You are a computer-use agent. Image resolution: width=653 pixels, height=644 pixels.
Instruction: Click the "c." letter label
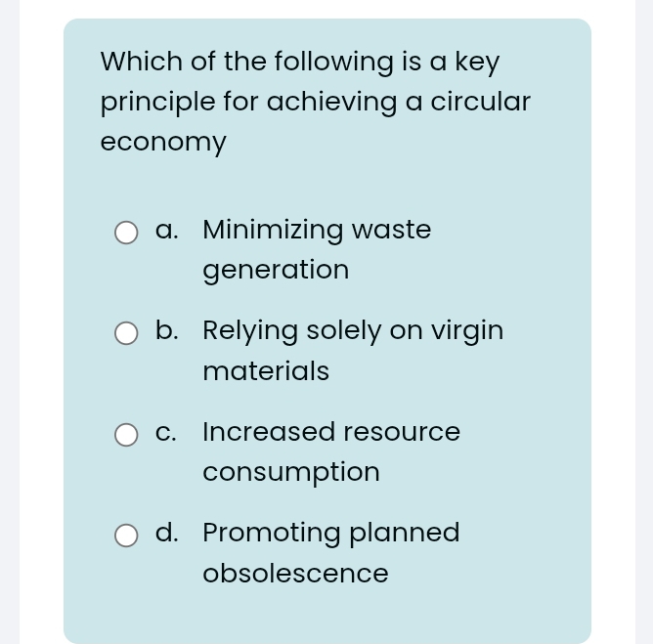point(167,432)
